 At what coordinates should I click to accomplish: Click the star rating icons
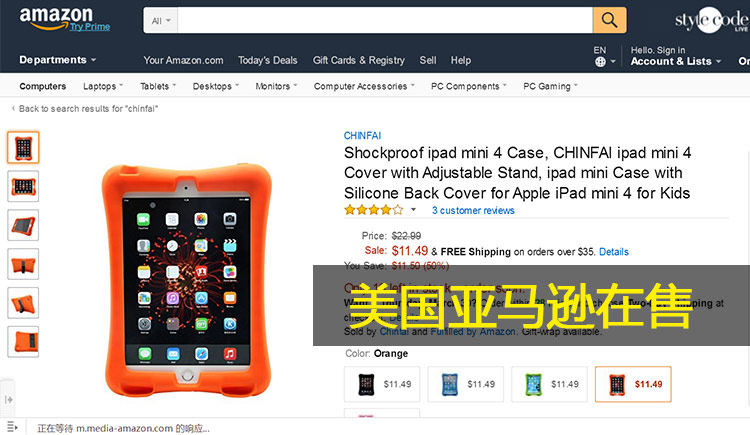pos(374,210)
